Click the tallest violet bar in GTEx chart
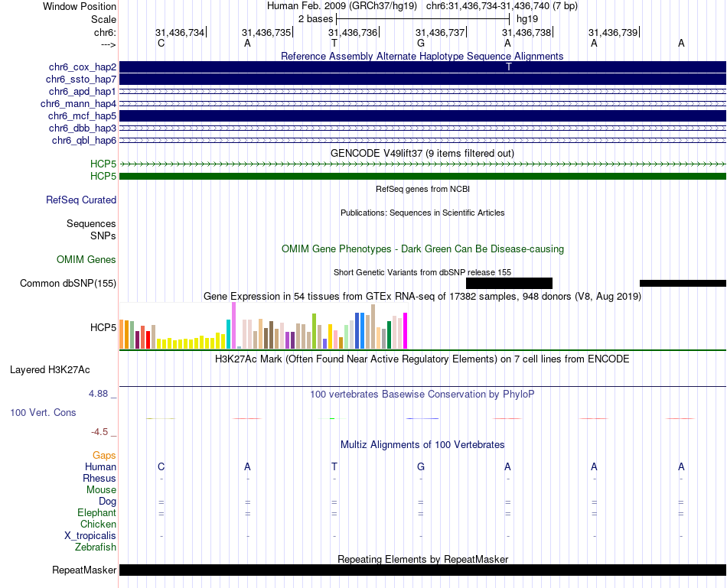Screen dimensions: 727x588 pos(233,325)
